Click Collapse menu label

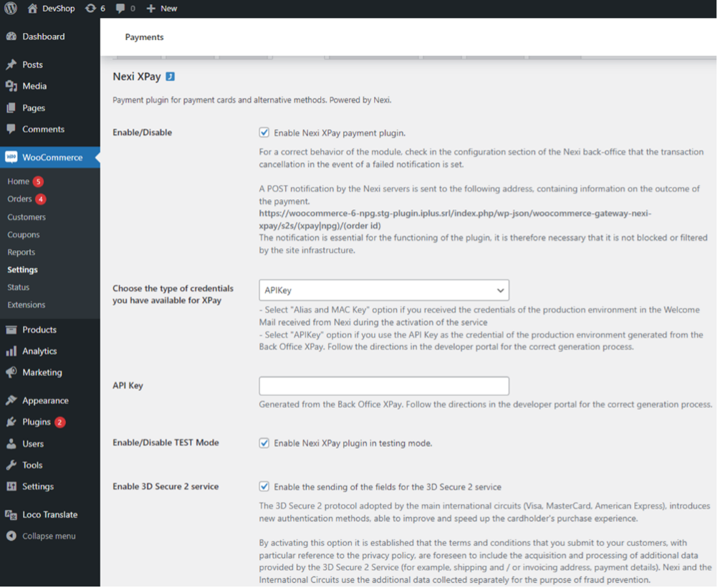pyautogui.click(x=49, y=536)
